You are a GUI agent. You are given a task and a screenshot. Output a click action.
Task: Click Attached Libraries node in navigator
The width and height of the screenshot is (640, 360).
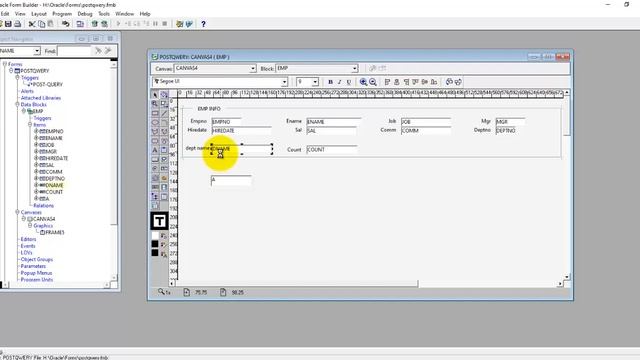(41, 98)
